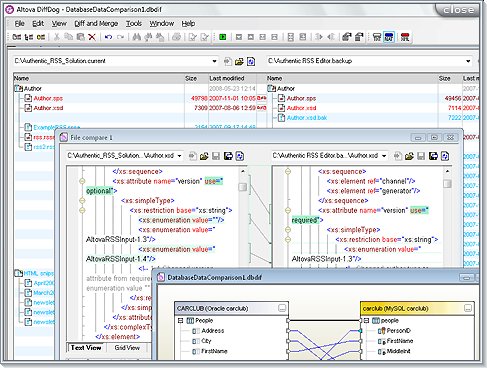The height and width of the screenshot is (368, 487).
Task: Collapse people table in carclub MySQL box
Action: click(x=366, y=321)
